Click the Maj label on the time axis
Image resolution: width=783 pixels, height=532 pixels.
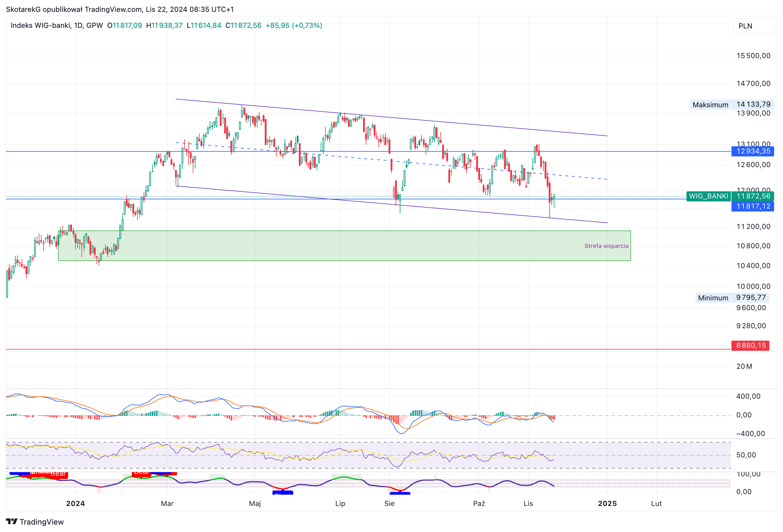[255, 504]
